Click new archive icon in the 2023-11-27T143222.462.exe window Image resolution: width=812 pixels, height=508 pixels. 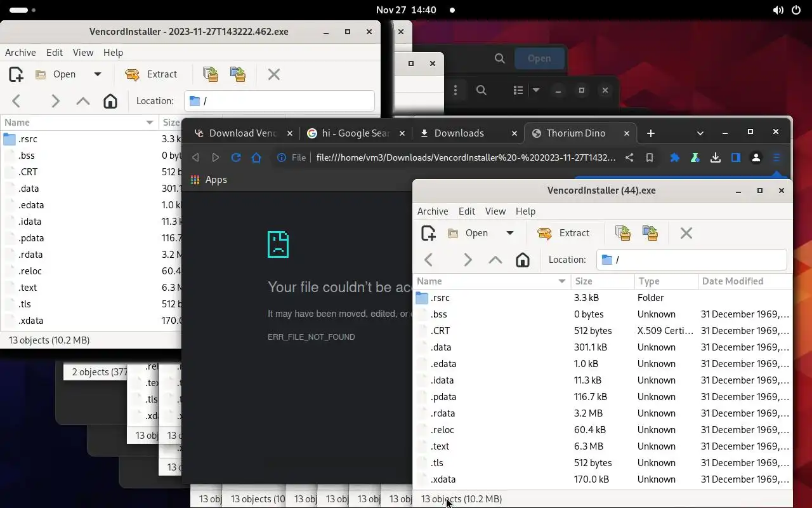coord(16,74)
